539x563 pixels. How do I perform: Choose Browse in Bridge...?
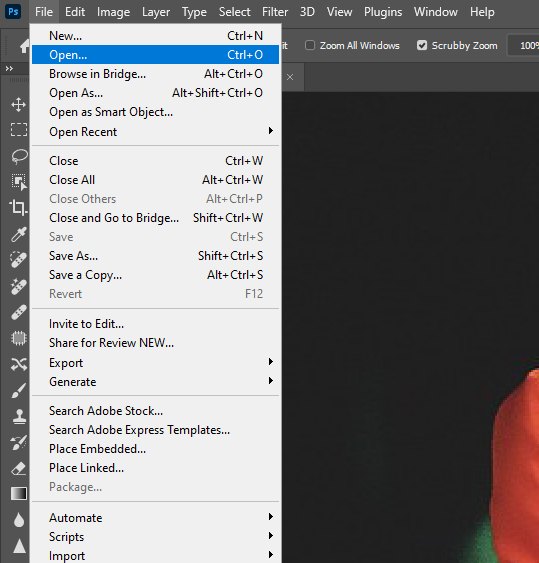click(155, 74)
